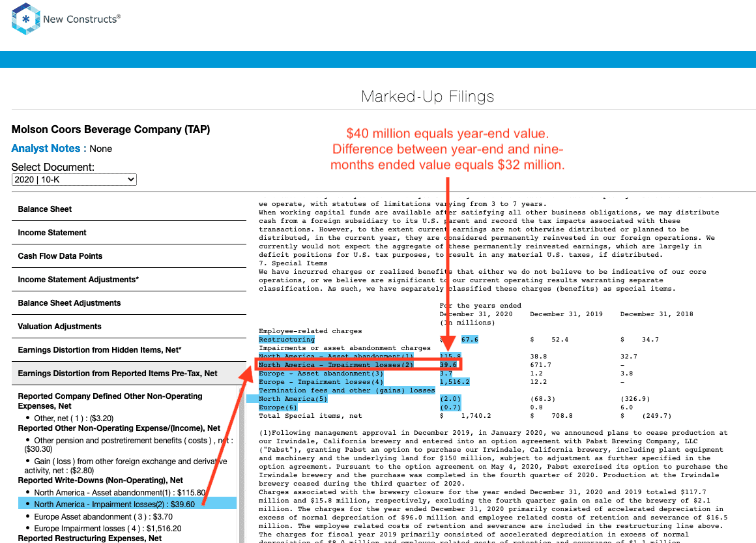Click the New Constructs hexagon logo
This screenshot has height=543, width=756.
click(25, 19)
